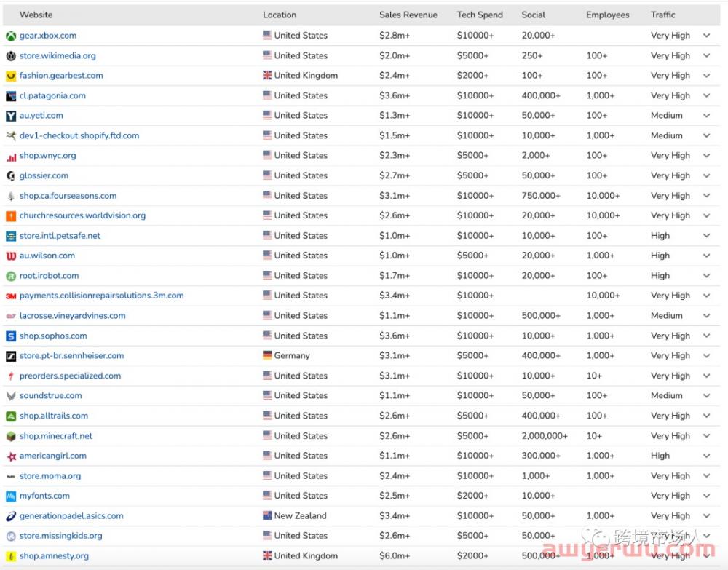This screenshot has width=728, height=570.
Task: Click the Minecraft block favicon beside shop.minecraft.net
Action: 11,436
